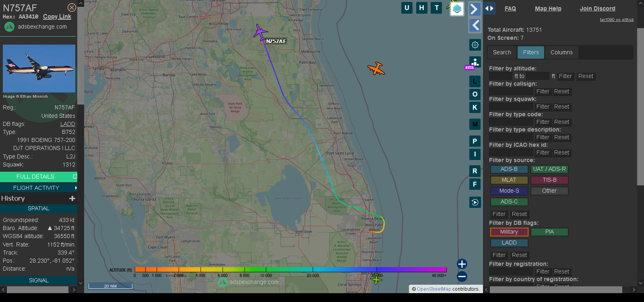Select the orange aircraft over the ocean

tap(376, 69)
